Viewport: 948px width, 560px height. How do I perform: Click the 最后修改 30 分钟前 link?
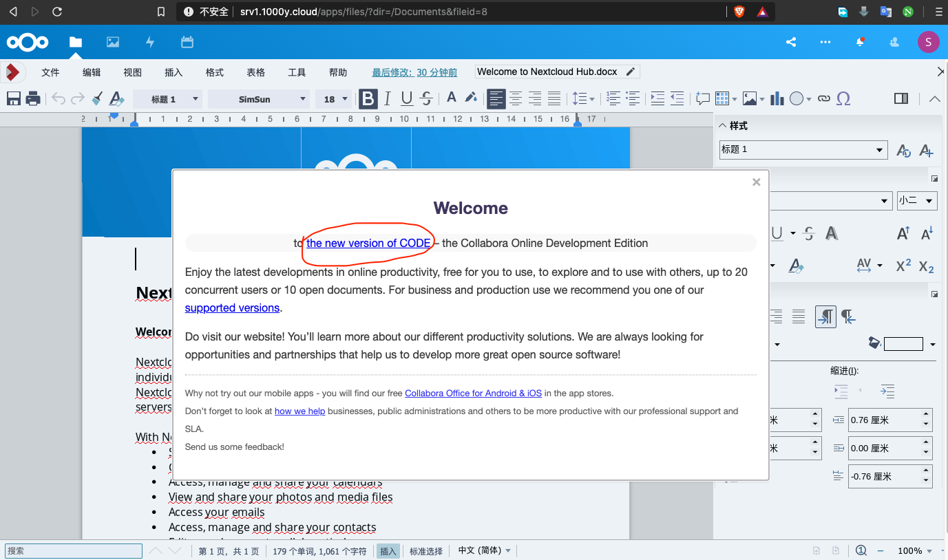[414, 72]
